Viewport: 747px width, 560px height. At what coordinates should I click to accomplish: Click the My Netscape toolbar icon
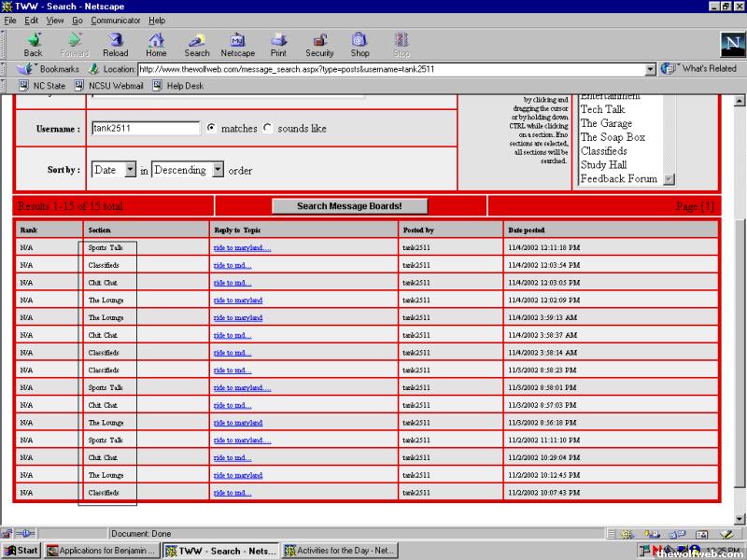[x=237, y=41]
